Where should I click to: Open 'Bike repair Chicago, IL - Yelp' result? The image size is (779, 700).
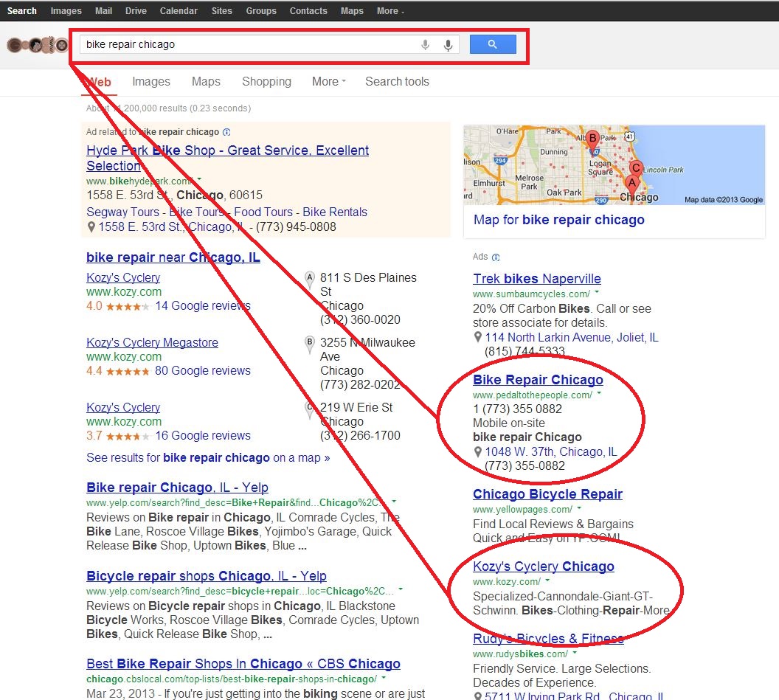coord(177,488)
